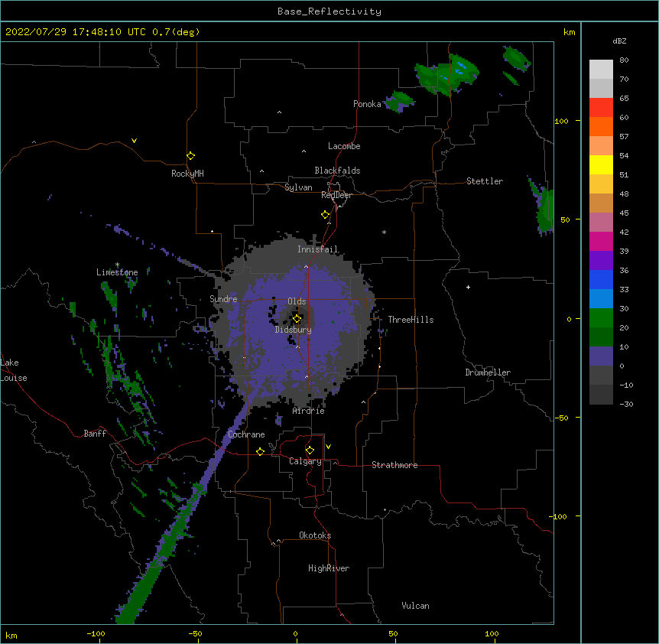Screen dimensions: 659x644
Task: Click the km unit label at top right
Action: pos(570,32)
